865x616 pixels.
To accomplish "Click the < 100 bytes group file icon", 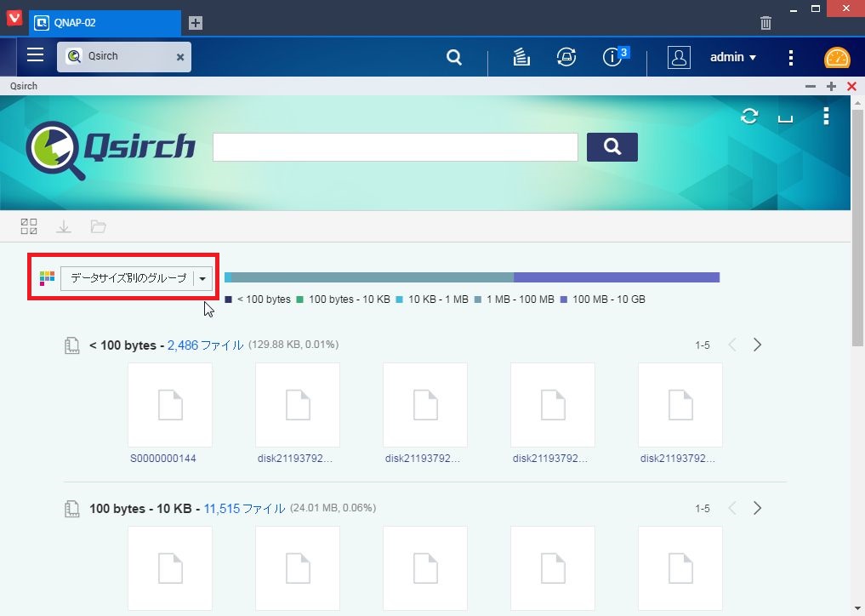I will (x=71, y=345).
